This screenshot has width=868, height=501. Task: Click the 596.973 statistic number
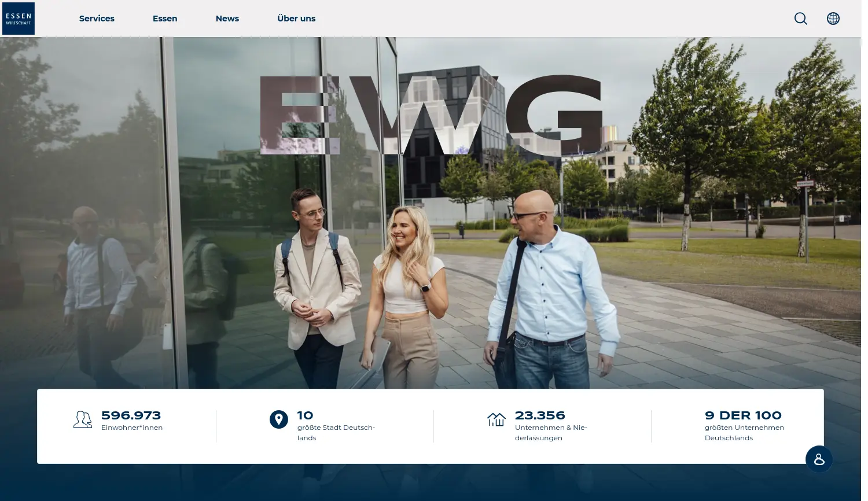point(131,415)
